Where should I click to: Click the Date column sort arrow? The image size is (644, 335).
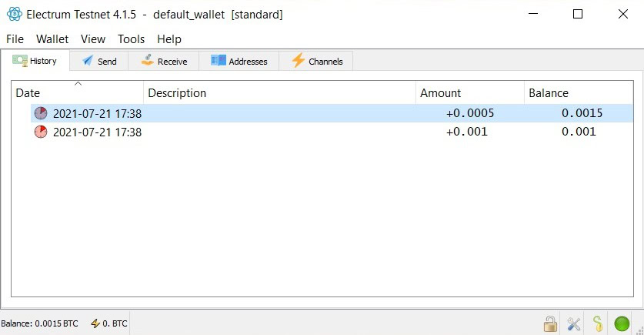78,84
